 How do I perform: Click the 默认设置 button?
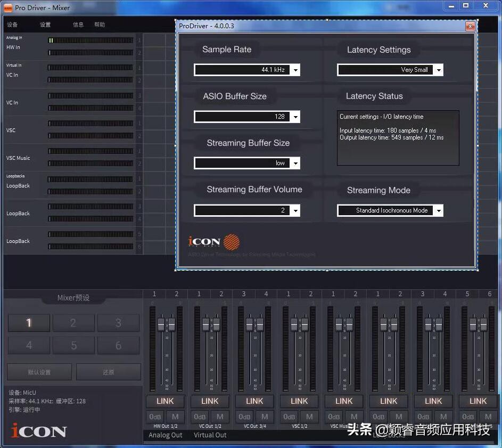point(39,372)
